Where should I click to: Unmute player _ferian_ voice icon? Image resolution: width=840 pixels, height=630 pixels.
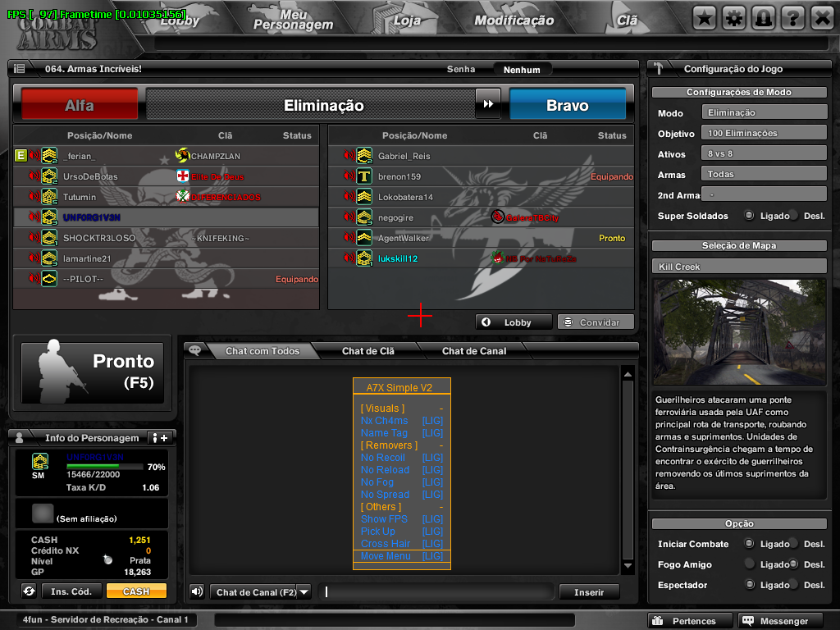34,156
